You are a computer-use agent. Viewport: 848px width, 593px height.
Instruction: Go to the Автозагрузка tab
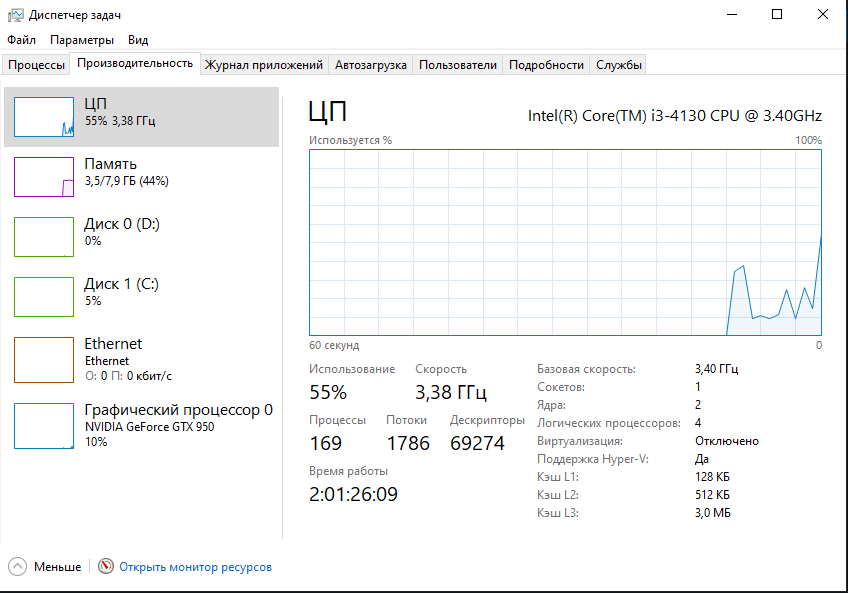(371, 65)
